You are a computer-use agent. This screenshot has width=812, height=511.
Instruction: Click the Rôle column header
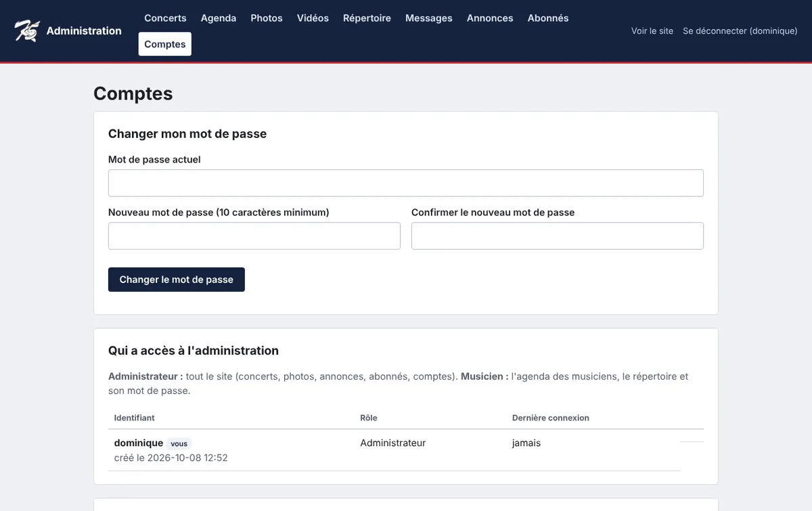pyautogui.click(x=369, y=418)
